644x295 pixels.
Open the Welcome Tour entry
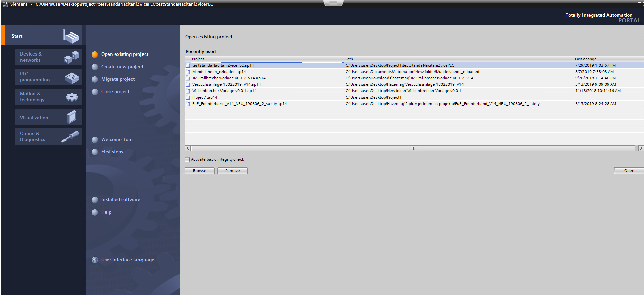tap(117, 139)
